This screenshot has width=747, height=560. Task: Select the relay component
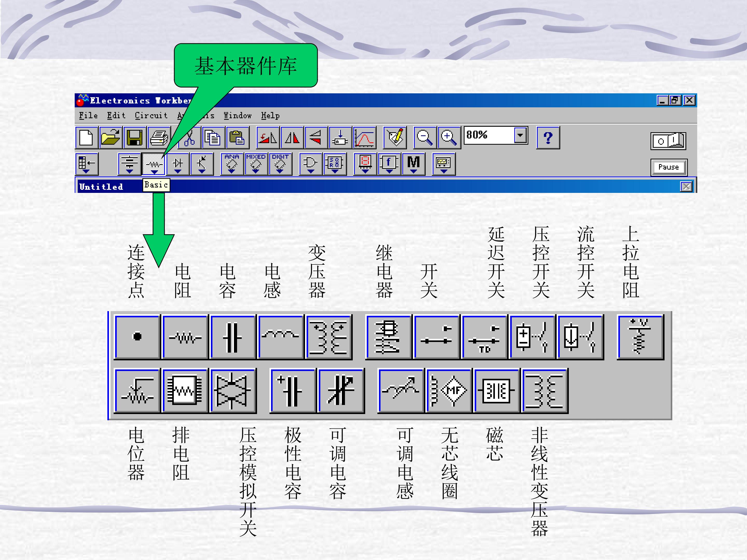pos(389,337)
